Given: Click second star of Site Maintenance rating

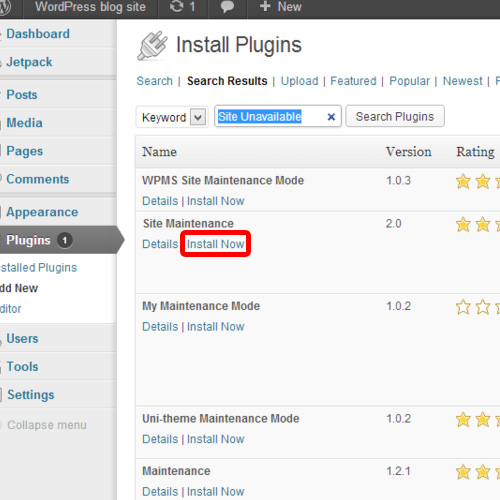Looking at the screenshot, I should [483, 224].
